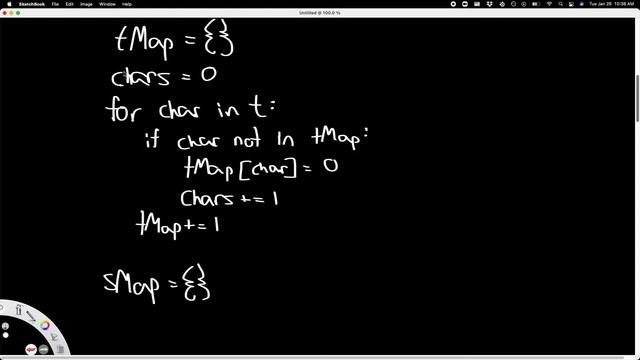Open the File menu
Image resolution: width=640 pixels, height=360 pixels.
(x=55, y=4)
